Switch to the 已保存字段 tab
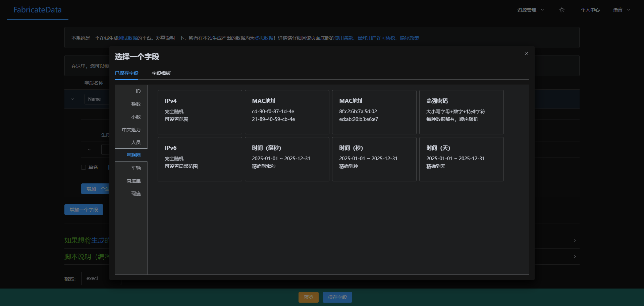Screen dimensions: 644x306 tap(126, 73)
